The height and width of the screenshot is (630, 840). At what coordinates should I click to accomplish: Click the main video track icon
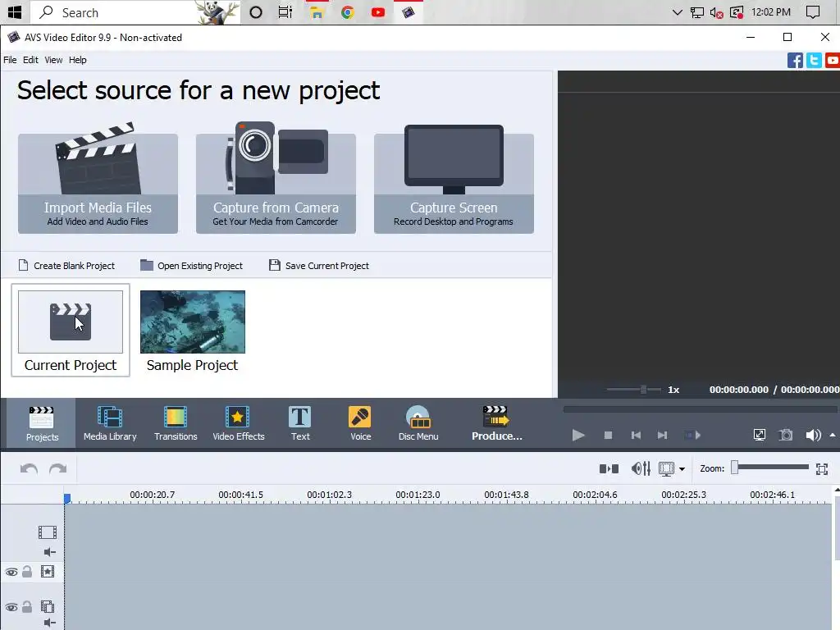click(x=47, y=532)
